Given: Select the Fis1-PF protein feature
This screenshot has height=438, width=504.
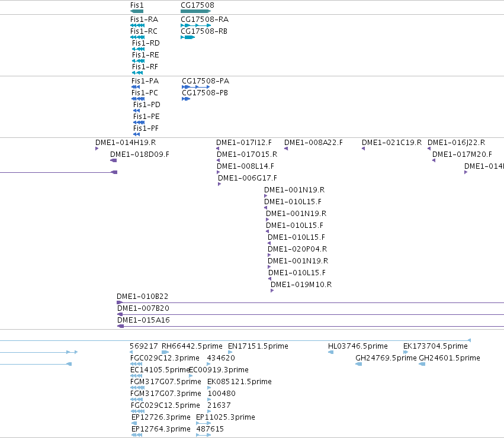Looking at the screenshot, I should 146,128.
